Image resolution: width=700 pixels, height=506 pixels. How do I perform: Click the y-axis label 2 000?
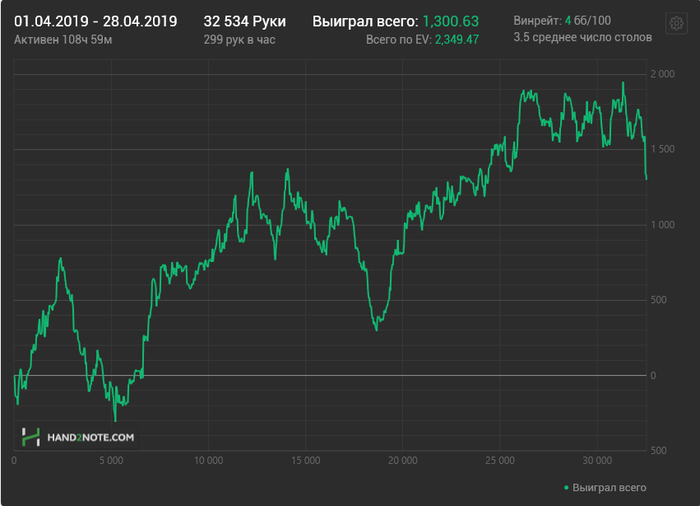(662, 74)
